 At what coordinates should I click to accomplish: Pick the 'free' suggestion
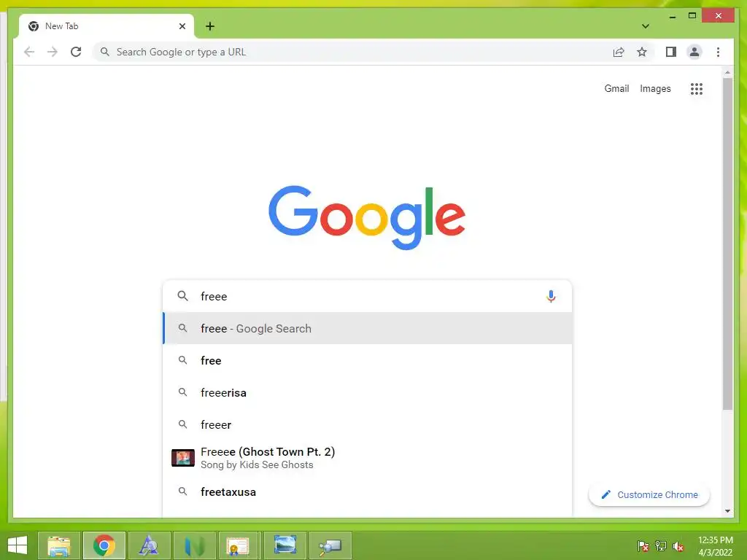[x=367, y=360]
